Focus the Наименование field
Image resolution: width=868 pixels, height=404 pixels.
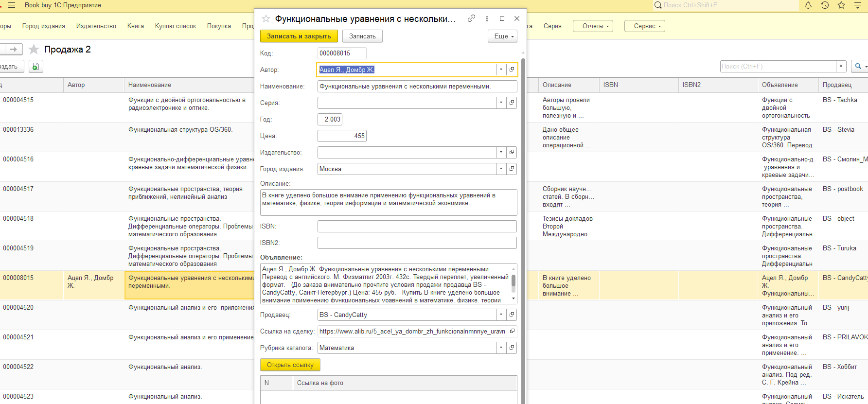tap(417, 86)
